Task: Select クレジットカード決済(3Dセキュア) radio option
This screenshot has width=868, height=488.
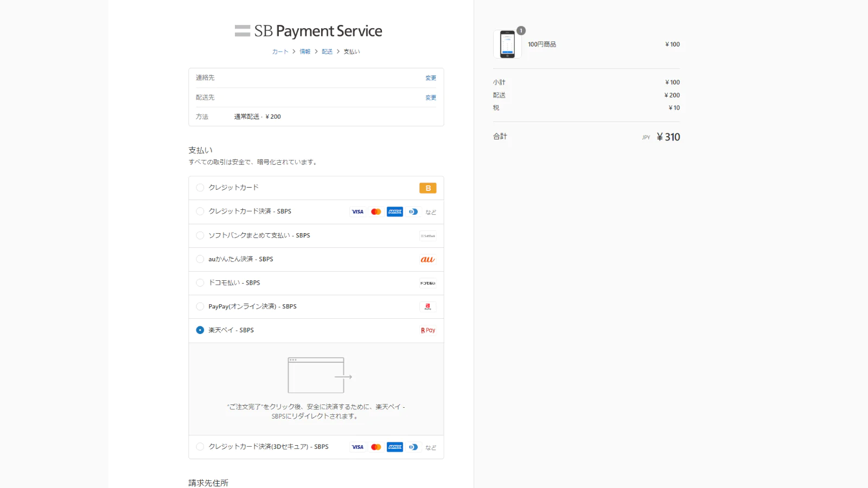Action: coord(200,447)
